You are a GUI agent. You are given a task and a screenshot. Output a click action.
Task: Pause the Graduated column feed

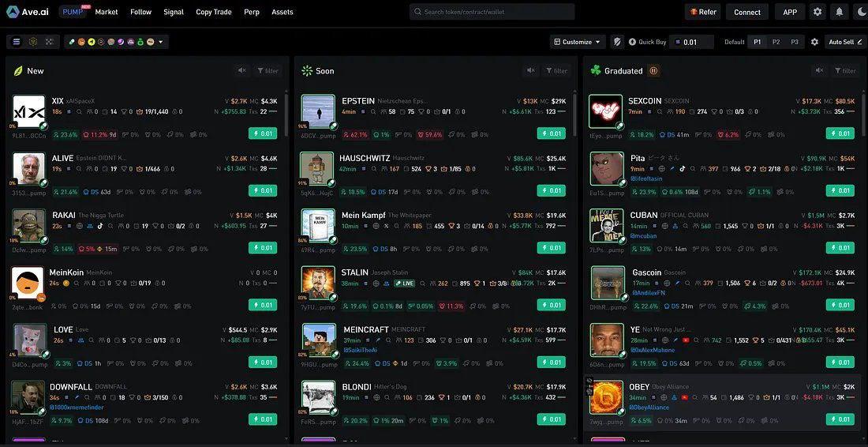coord(653,71)
